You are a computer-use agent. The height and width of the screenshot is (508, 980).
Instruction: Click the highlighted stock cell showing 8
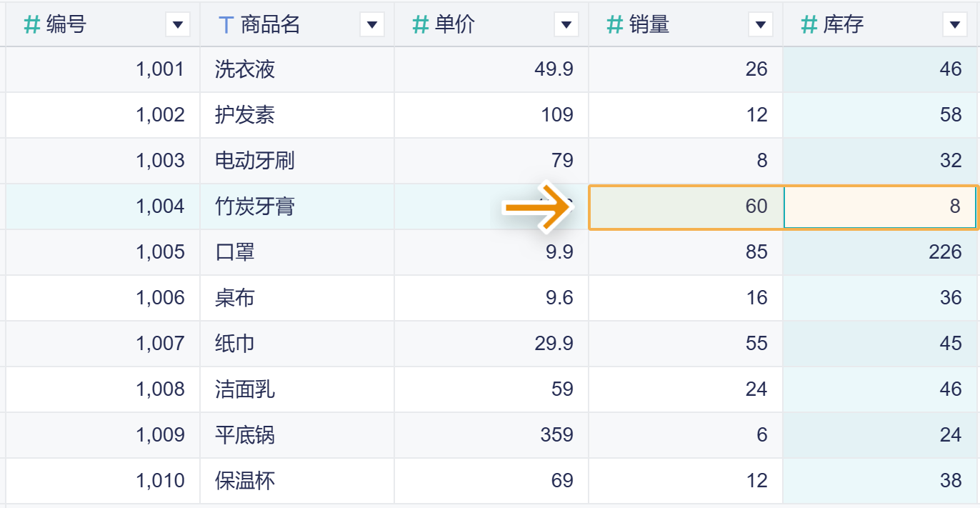(x=880, y=206)
